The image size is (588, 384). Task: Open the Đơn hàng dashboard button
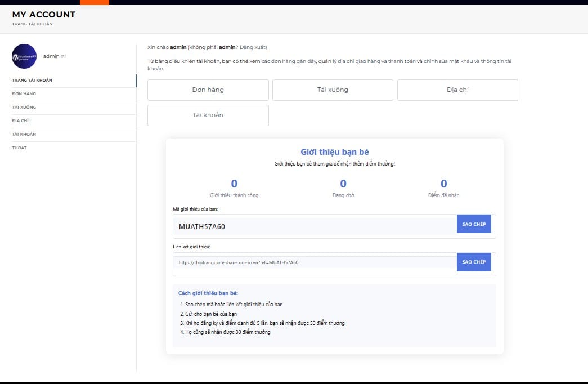pos(208,90)
